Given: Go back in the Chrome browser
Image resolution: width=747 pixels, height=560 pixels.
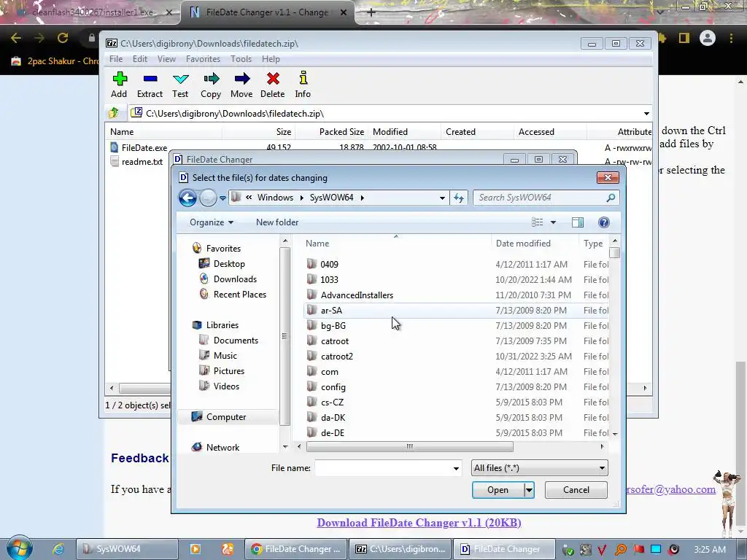Looking at the screenshot, I should pos(16,38).
